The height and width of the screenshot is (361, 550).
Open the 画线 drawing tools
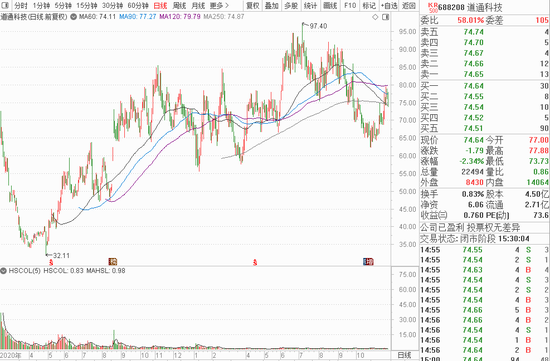(x=330, y=6)
